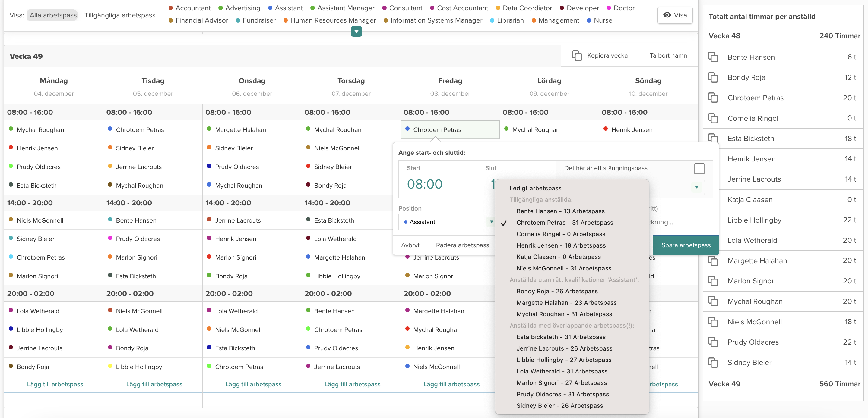The width and height of the screenshot is (868, 418).
Task: Click the Kopiera vecka copy icon
Action: tap(577, 55)
